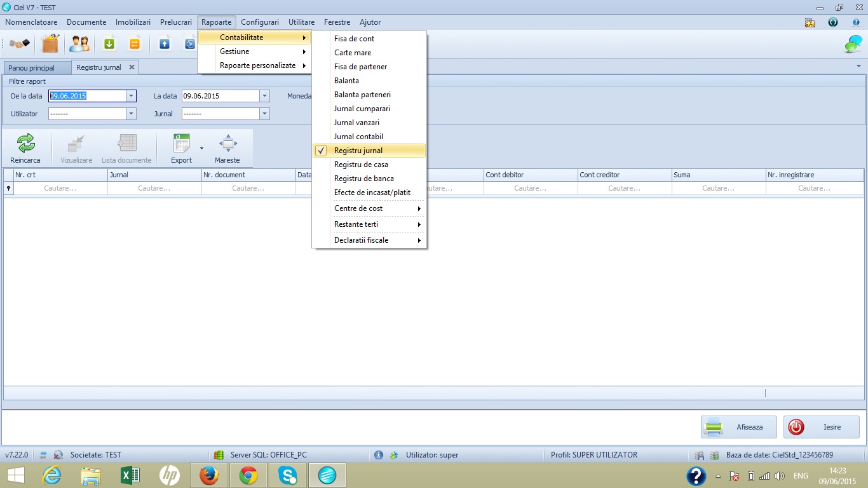
Task: Click the green down-arrow document icon
Action: (109, 44)
